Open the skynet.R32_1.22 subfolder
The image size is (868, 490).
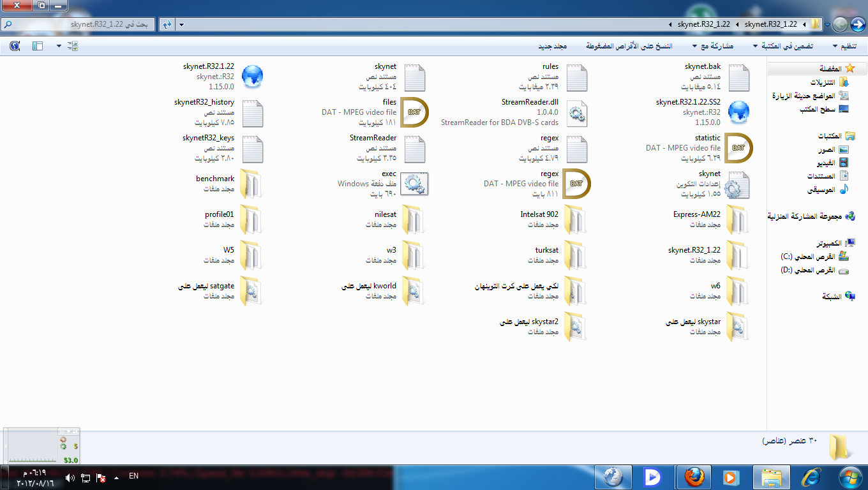708,255
